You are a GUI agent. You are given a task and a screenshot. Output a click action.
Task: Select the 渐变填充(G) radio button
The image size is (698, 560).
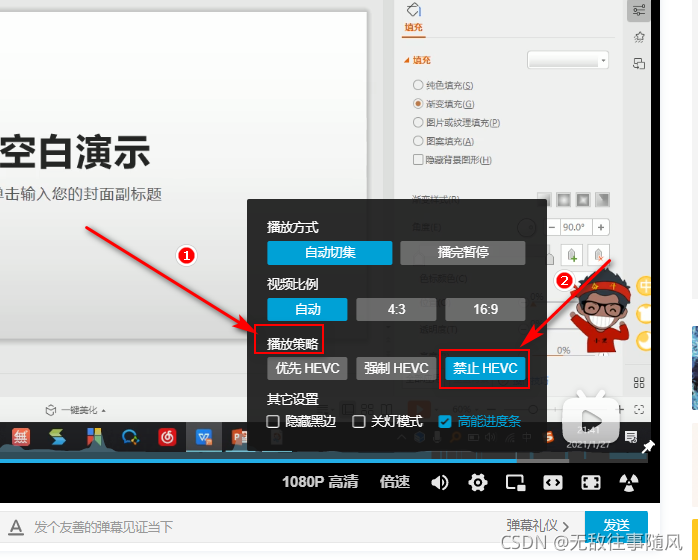(x=418, y=103)
